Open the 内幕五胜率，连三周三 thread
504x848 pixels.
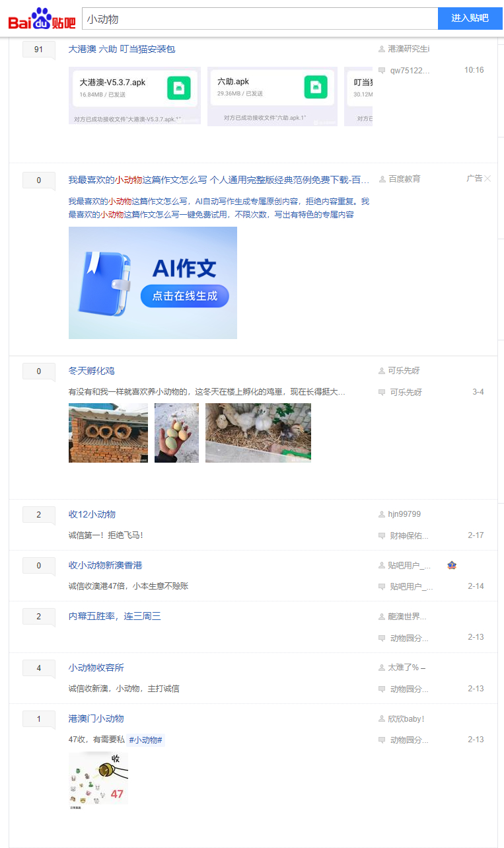point(114,616)
